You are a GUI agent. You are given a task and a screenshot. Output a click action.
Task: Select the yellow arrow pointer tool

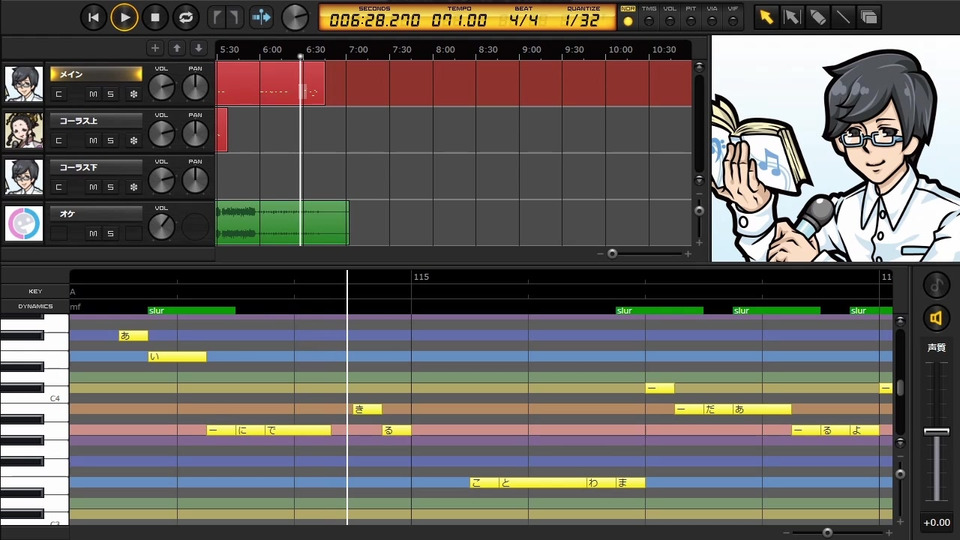766,17
